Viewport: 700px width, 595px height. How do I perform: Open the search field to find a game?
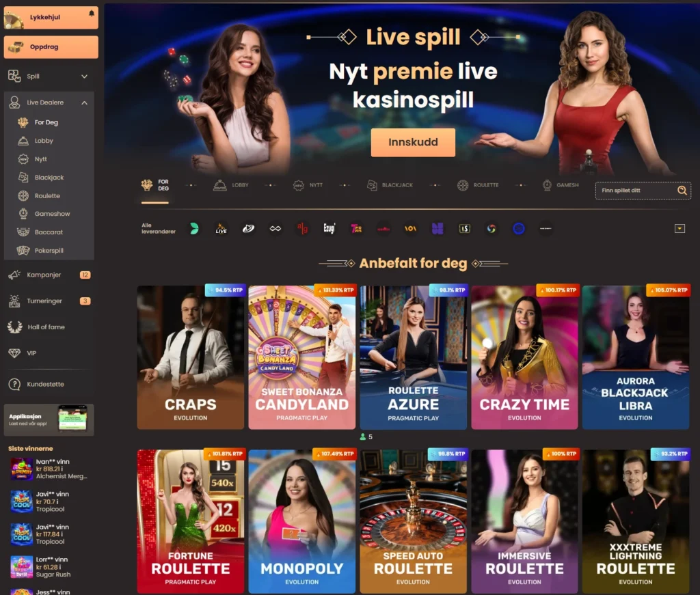tap(641, 191)
